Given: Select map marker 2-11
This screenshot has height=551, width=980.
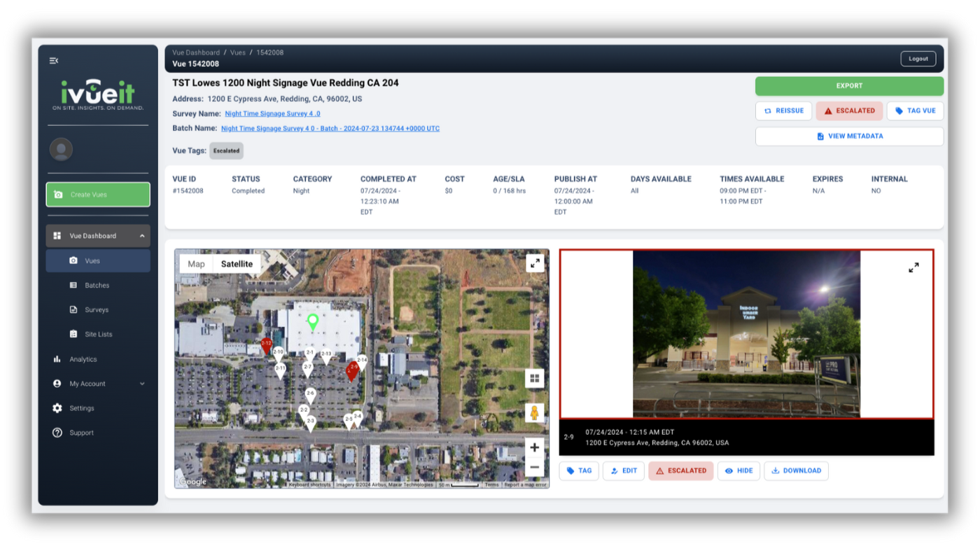Looking at the screenshot, I should coord(280,371).
